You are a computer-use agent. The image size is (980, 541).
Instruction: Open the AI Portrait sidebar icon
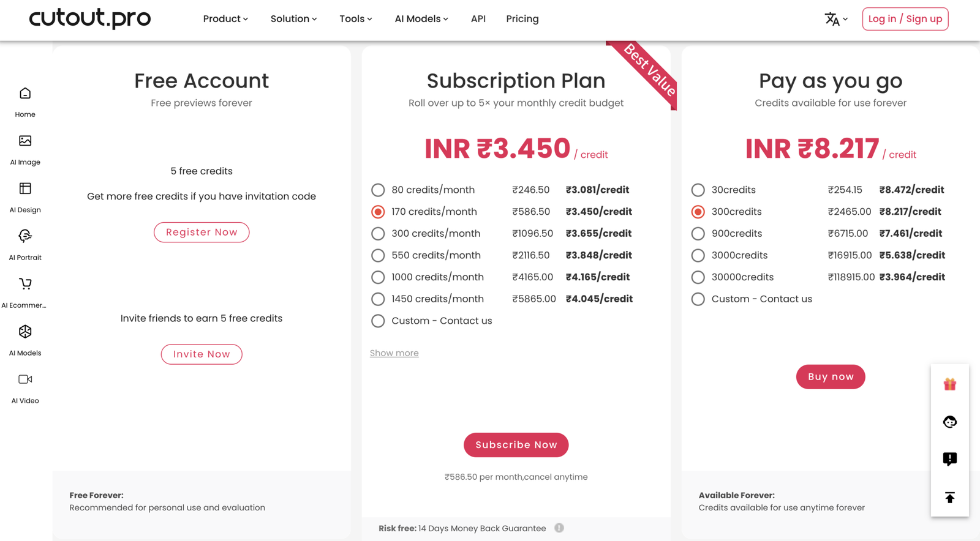point(25,236)
